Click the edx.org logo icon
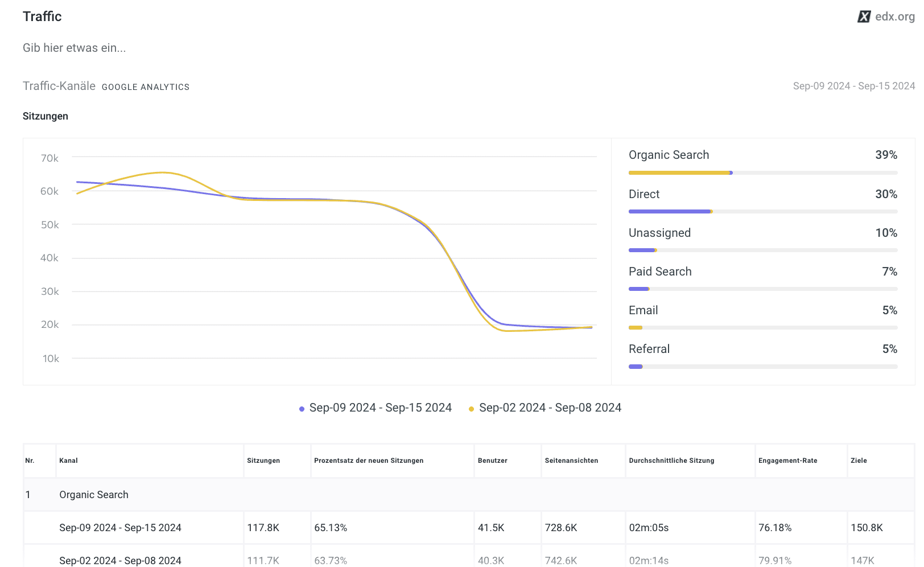 point(864,17)
